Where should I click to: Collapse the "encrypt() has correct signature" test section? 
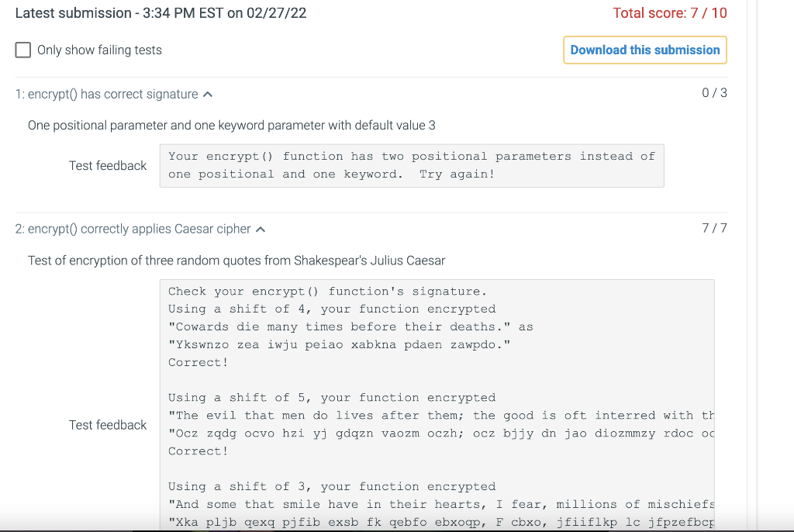coord(206,92)
